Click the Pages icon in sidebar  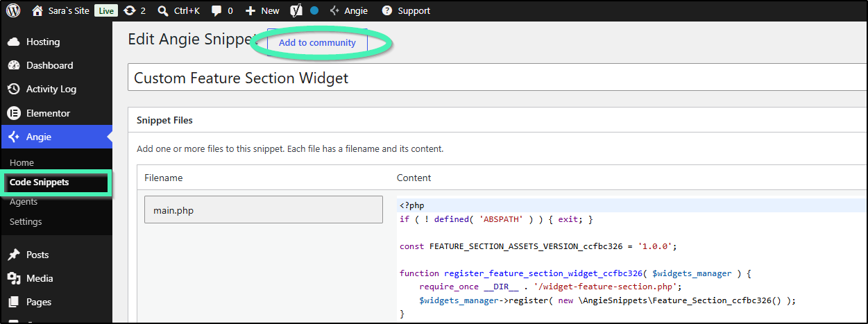(13, 302)
